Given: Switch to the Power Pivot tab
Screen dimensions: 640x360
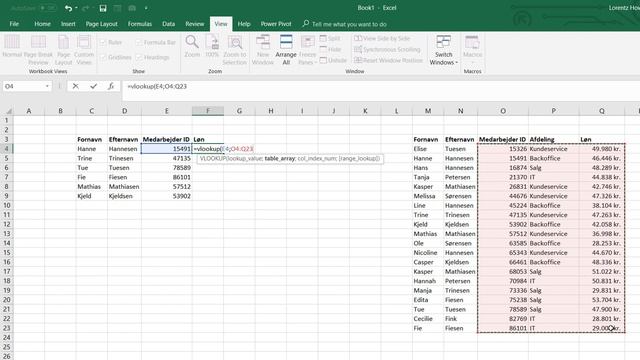Looking at the screenshot, I should [276, 24].
